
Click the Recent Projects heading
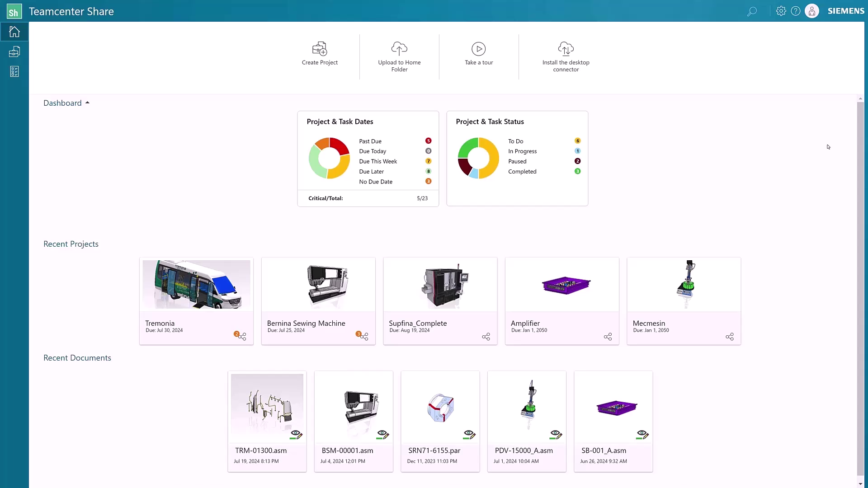(71, 244)
